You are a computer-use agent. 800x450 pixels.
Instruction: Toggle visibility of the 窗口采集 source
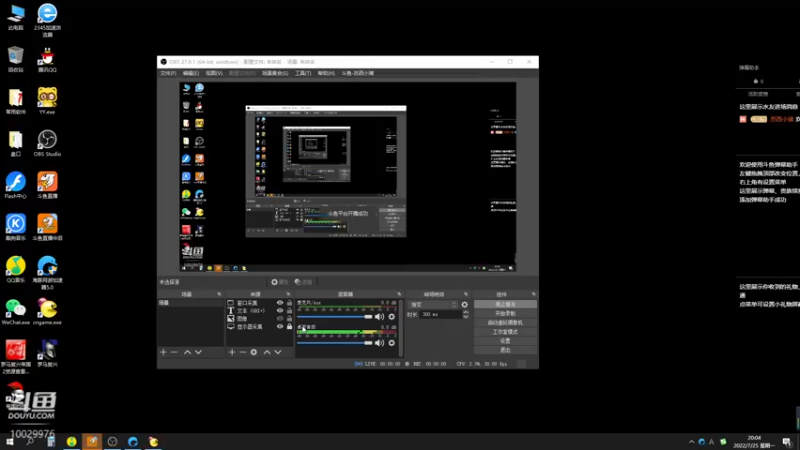(280, 303)
